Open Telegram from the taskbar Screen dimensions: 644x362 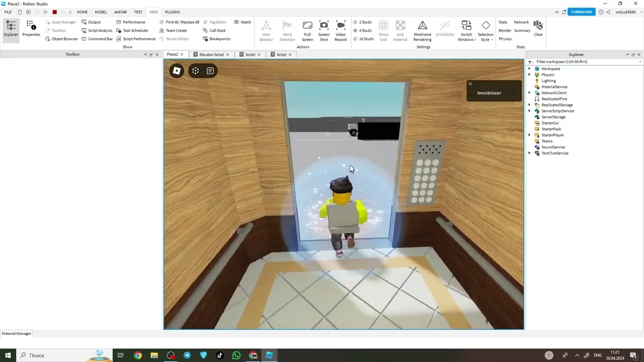point(187,355)
